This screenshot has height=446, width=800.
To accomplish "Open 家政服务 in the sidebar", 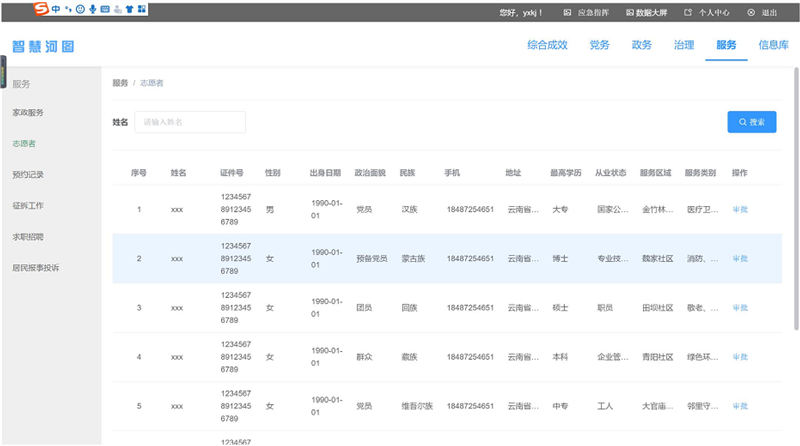I will click(28, 112).
